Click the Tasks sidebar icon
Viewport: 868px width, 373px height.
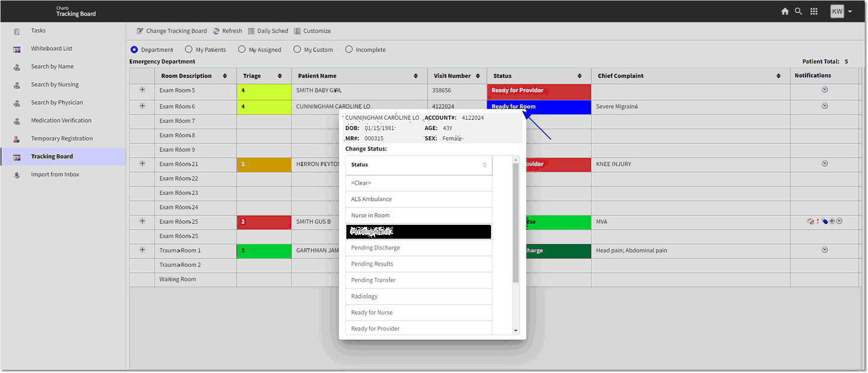(17, 31)
